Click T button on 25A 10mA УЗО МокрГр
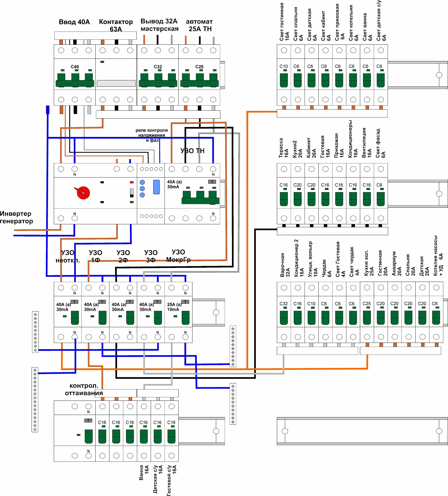 185,302
